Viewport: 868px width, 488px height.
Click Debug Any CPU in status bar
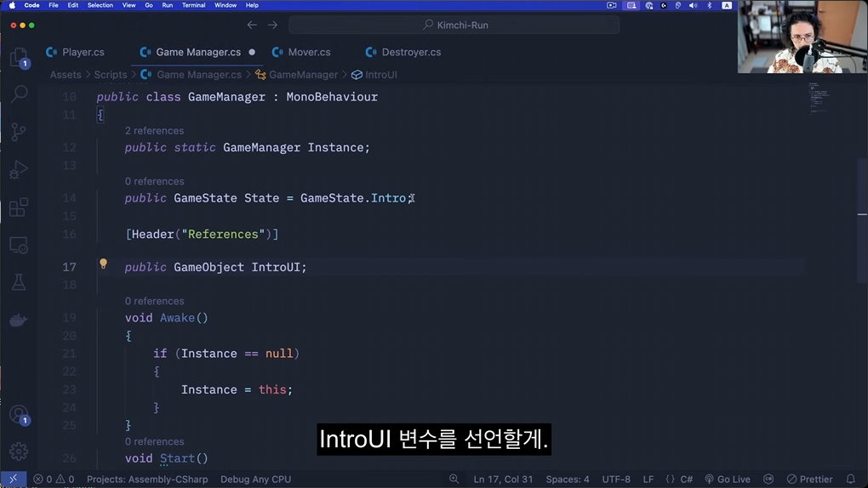[256, 479]
